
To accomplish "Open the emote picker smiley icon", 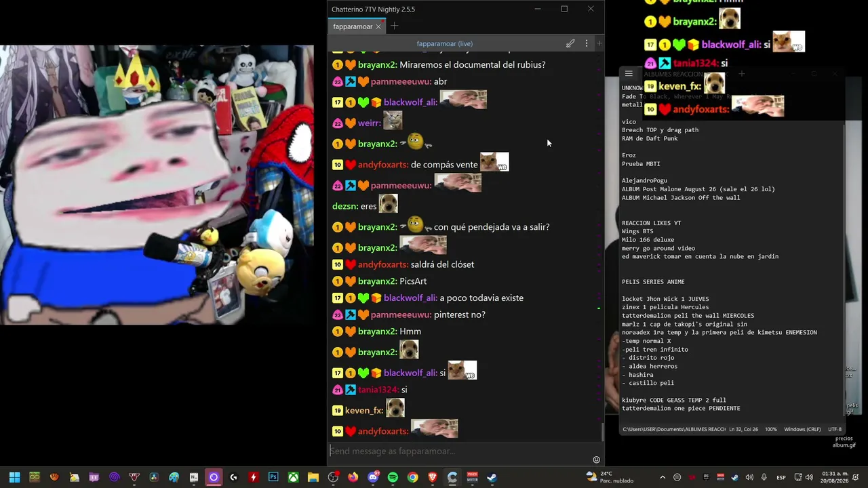I will [x=597, y=460].
